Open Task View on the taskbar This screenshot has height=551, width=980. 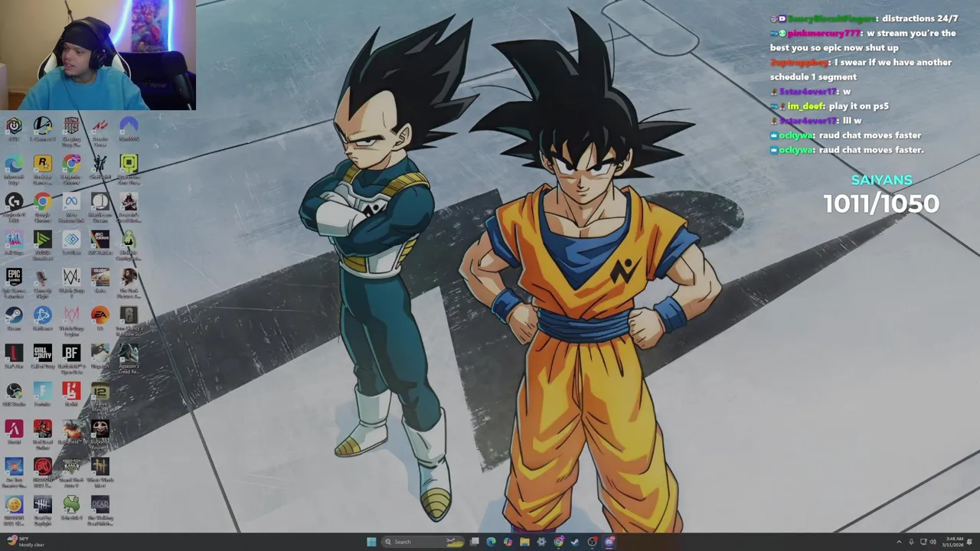(x=475, y=542)
